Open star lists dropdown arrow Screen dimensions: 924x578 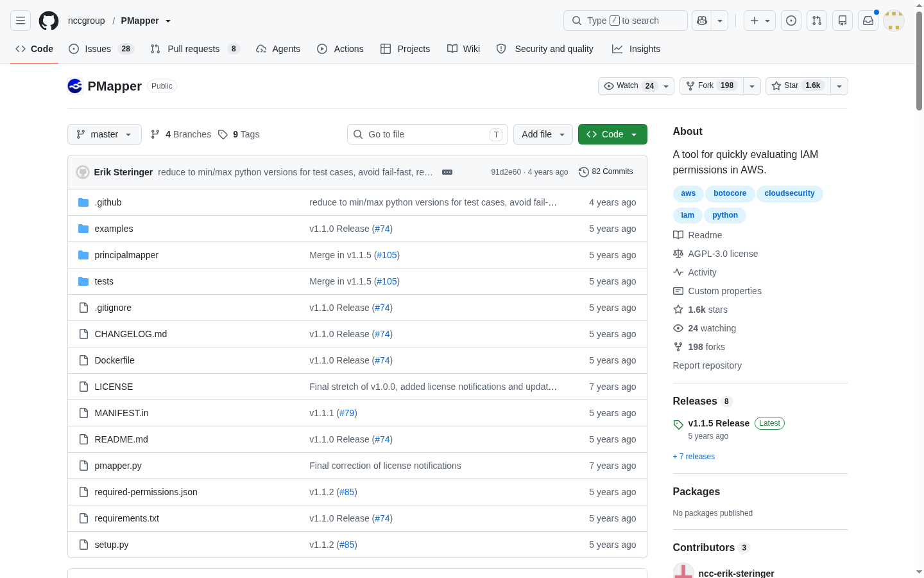point(839,86)
